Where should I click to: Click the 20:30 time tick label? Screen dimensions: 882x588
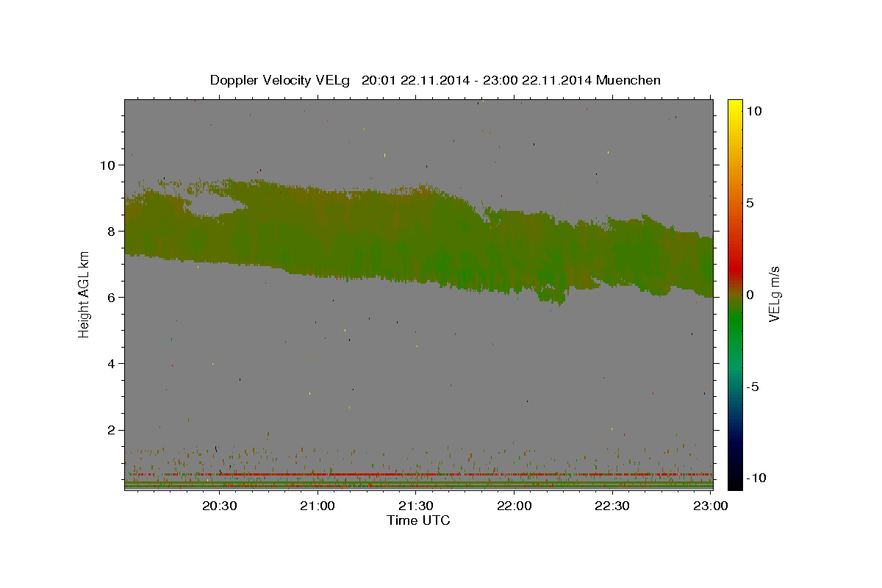pyautogui.click(x=220, y=506)
